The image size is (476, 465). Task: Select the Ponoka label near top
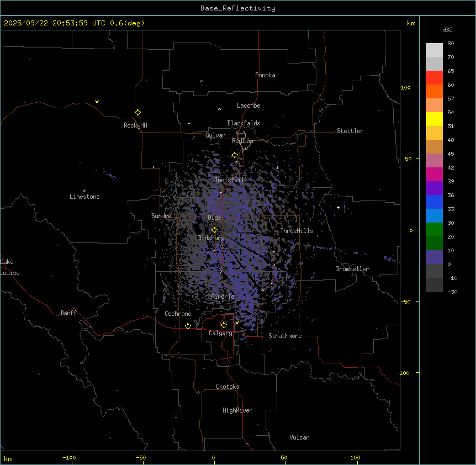pos(265,75)
